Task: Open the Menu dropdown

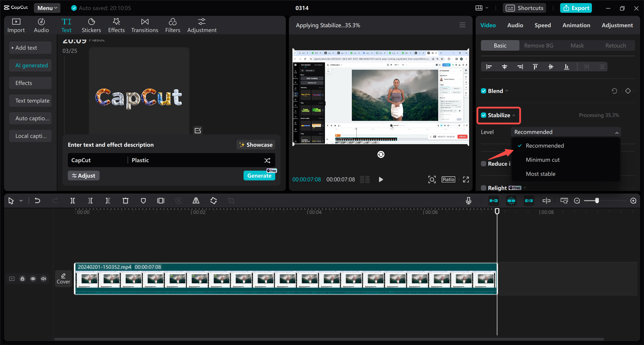Action: [x=47, y=8]
